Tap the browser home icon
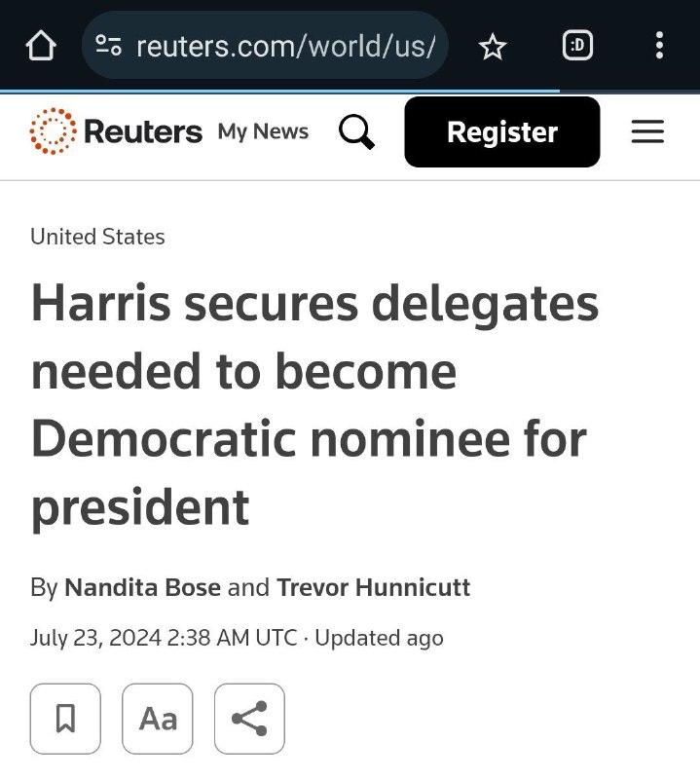This screenshot has height=779, width=700. (x=41, y=45)
